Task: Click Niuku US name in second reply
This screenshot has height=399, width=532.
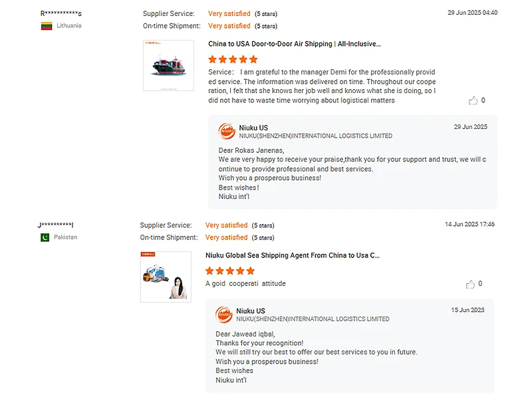Action: (x=251, y=311)
